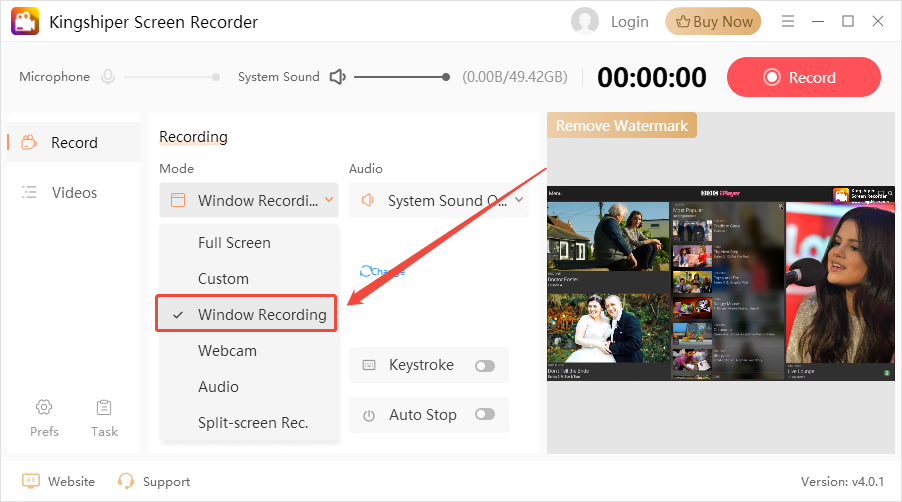Expand the Audio dropdown showing System Sound

438,200
